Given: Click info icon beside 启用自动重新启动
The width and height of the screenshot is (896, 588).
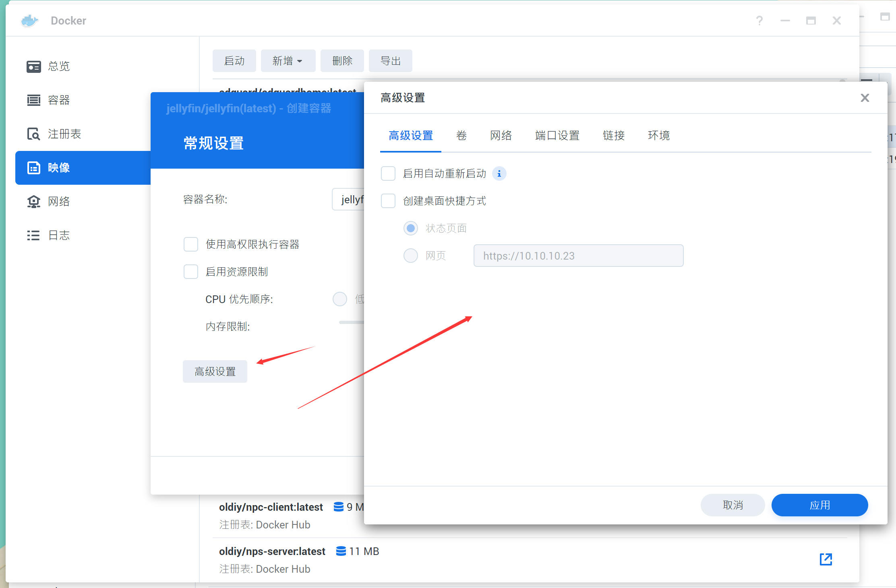Looking at the screenshot, I should click(x=499, y=173).
